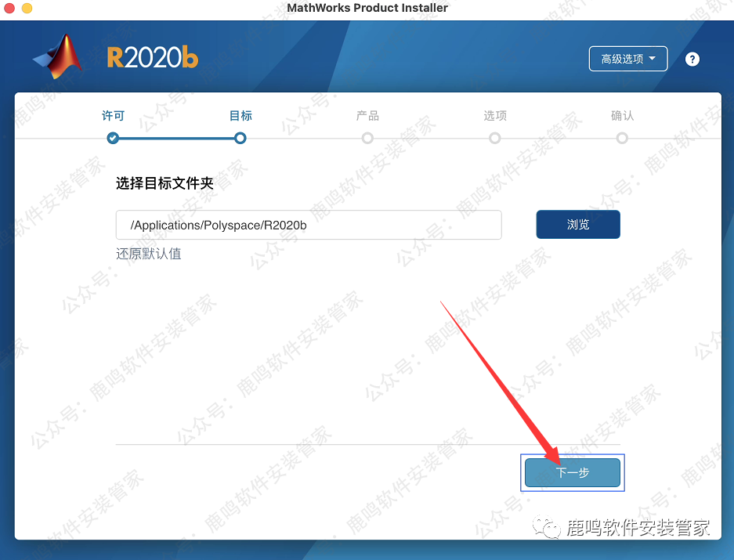Viewport: 734px width, 560px height.
Task: Open help with the question mark icon
Action: [x=692, y=60]
